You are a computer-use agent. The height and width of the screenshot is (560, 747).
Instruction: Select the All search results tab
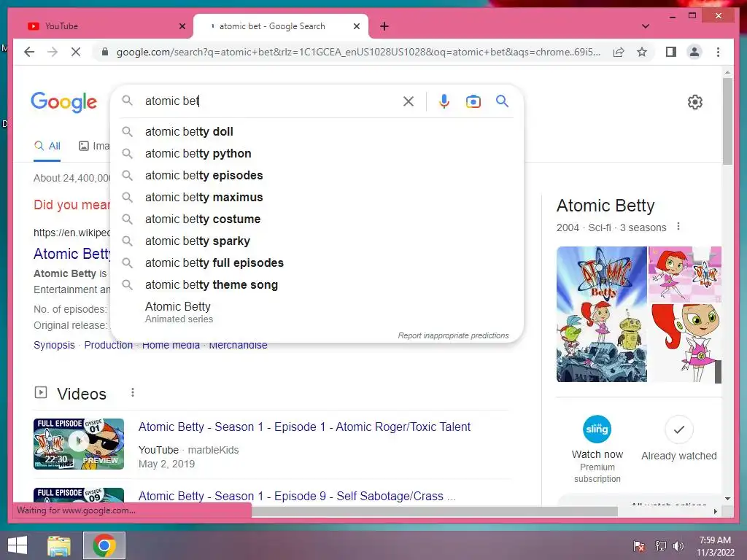tap(47, 146)
